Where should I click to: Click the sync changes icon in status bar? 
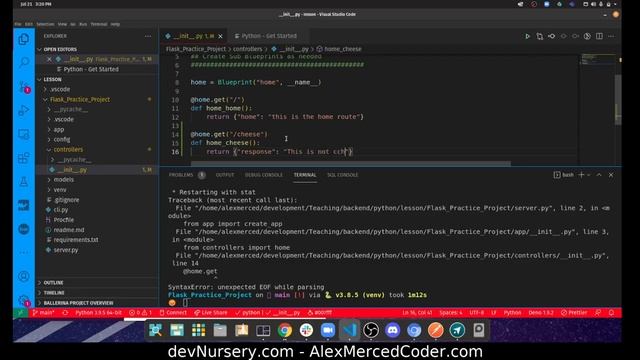(65, 313)
